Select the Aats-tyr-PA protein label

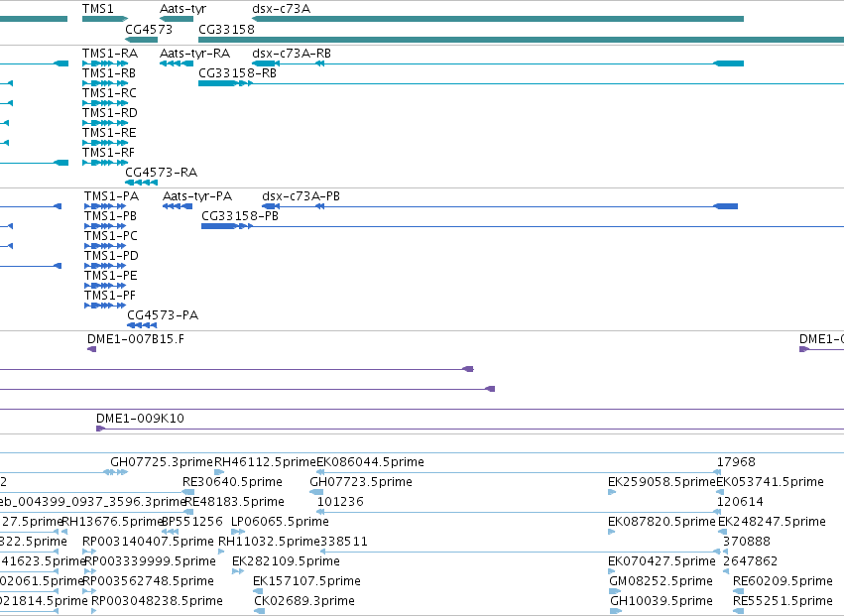coord(197,196)
